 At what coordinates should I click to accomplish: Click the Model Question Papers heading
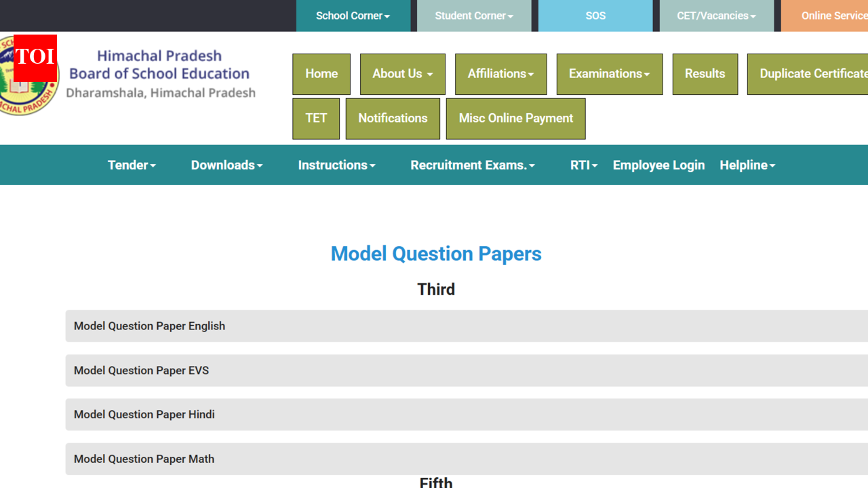point(436,253)
